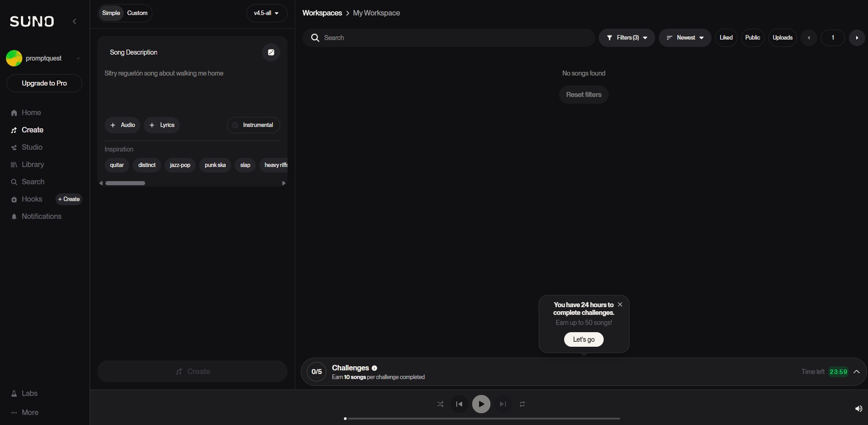Close the challenges popup
This screenshot has width=868, height=425.
pyautogui.click(x=620, y=304)
